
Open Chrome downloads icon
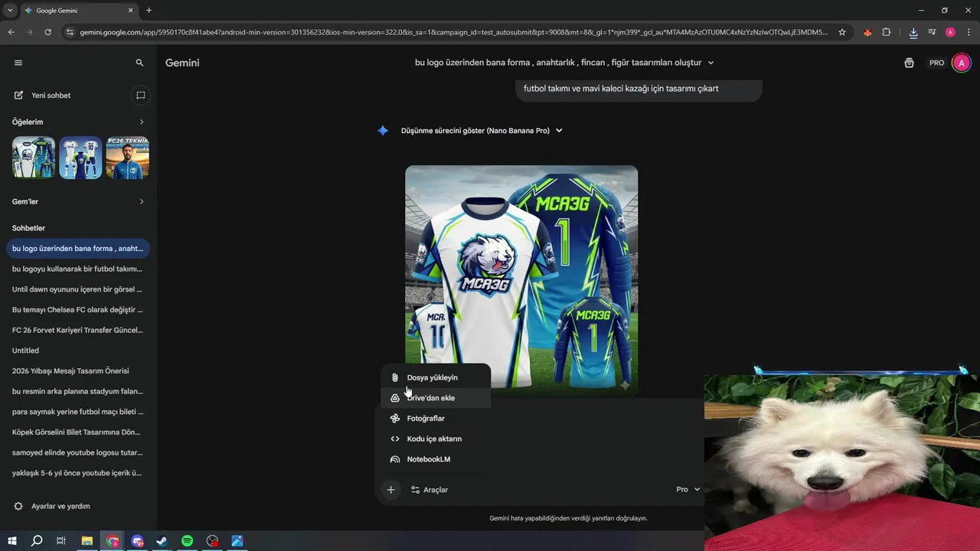pos(913,32)
